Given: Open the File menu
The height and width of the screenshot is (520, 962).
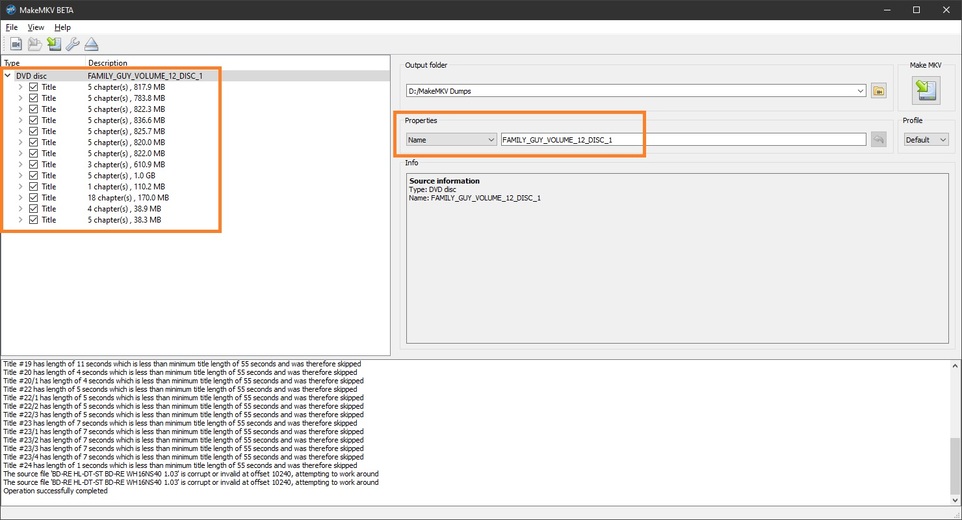Looking at the screenshot, I should tap(12, 27).
